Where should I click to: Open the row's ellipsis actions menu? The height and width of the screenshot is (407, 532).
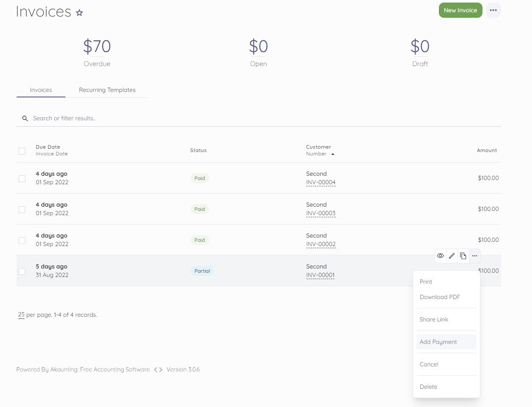pos(474,256)
